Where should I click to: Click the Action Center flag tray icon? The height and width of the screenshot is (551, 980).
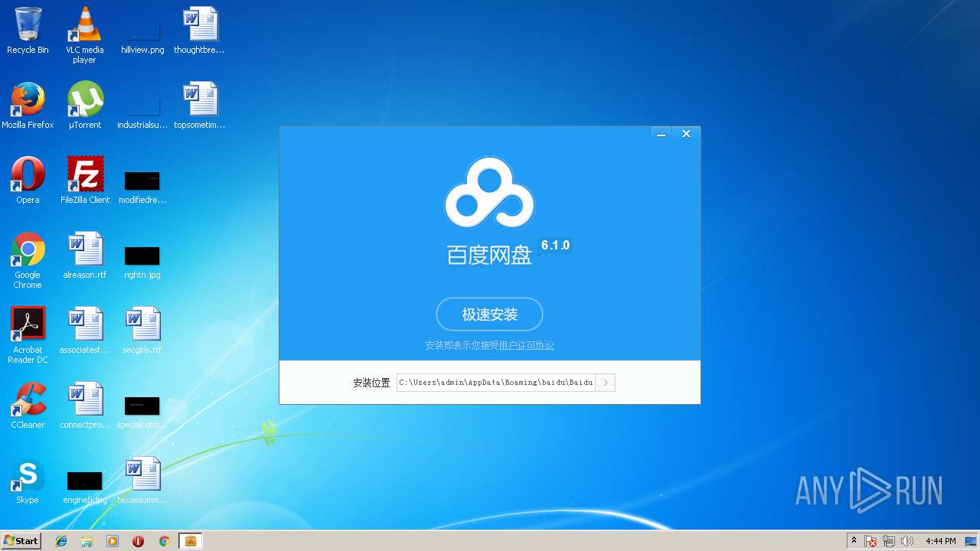pyautogui.click(x=871, y=541)
